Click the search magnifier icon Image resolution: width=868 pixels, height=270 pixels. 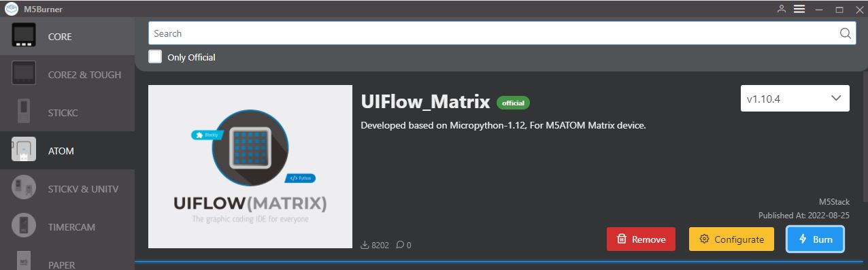tap(846, 33)
